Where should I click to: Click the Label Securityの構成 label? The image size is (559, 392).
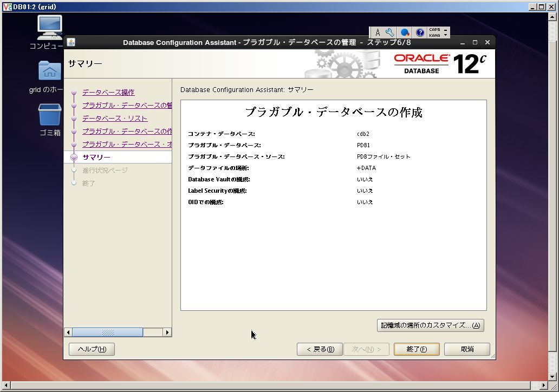tap(217, 191)
